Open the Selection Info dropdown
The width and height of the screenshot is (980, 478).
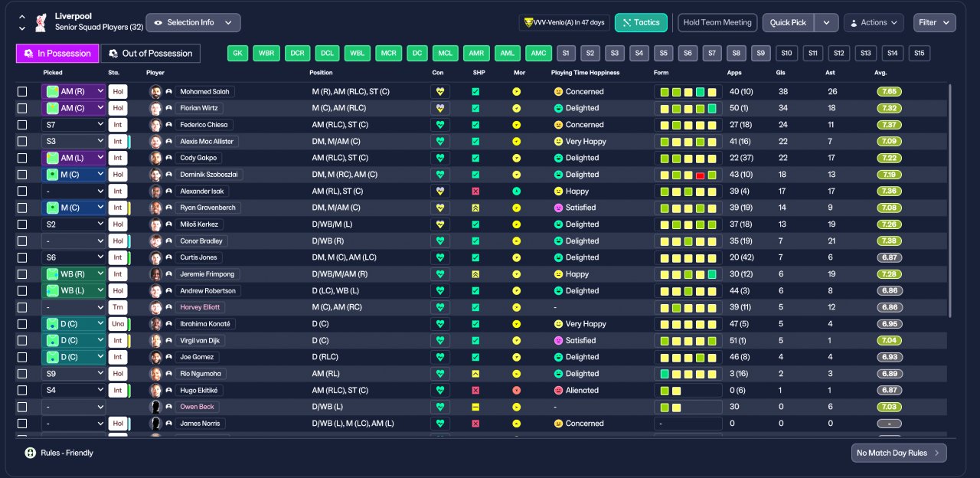point(193,23)
